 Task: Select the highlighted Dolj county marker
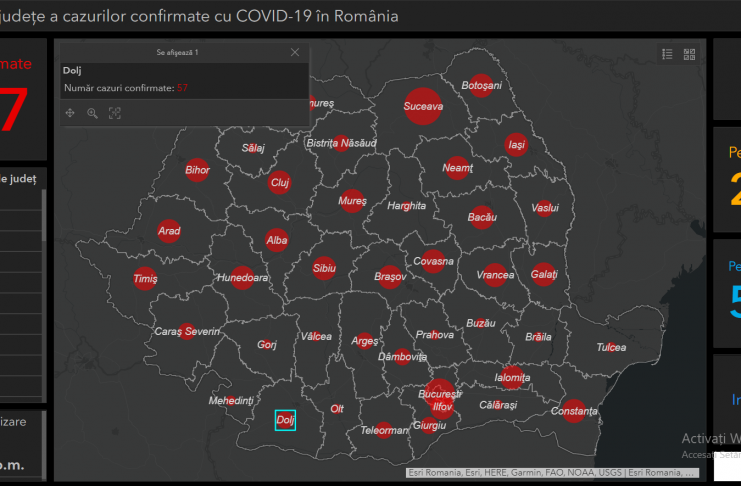pyautogui.click(x=285, y=420)
